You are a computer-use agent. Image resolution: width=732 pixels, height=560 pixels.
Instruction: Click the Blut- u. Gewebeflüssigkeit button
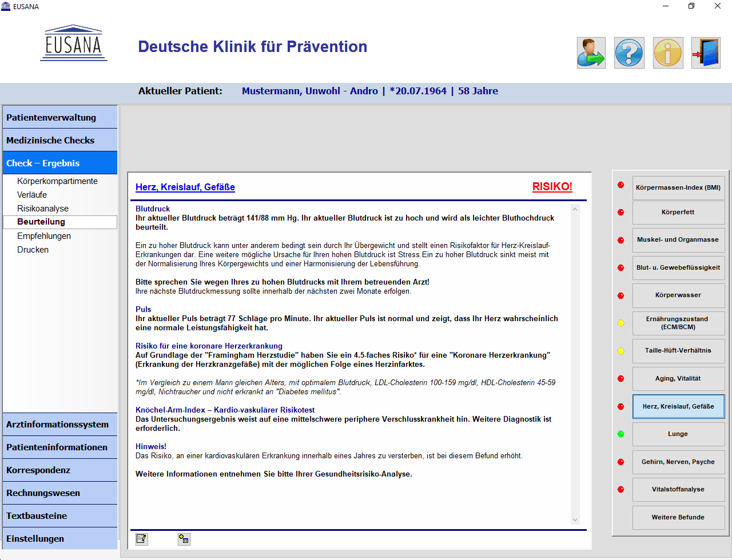click(x=678, y=267)
